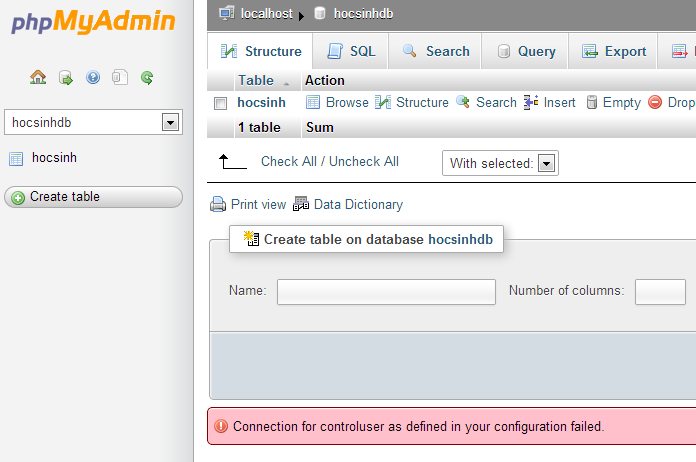Click the hocsinhdb breadcrumb link

click(x=363, y=14)
